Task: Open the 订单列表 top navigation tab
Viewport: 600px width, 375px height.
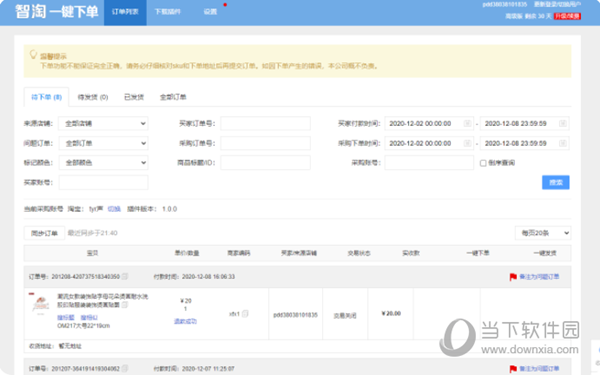Action: 125,12
